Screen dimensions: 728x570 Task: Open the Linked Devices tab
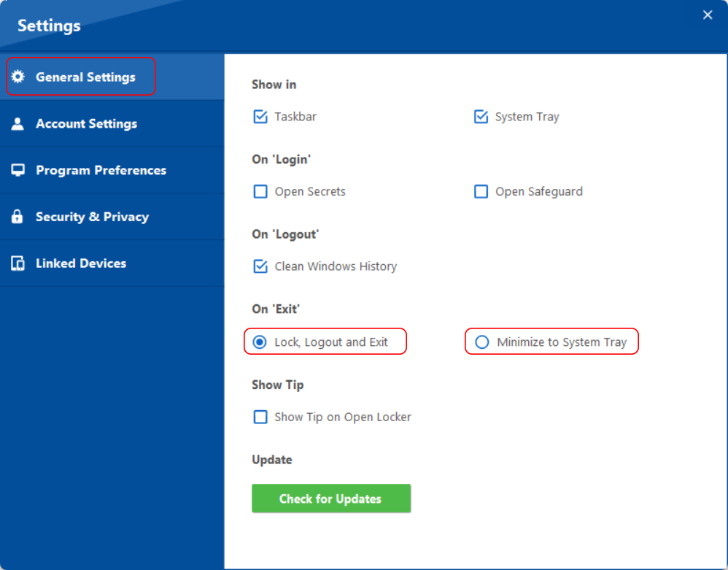pyautogui.click(x=81, y=263)
